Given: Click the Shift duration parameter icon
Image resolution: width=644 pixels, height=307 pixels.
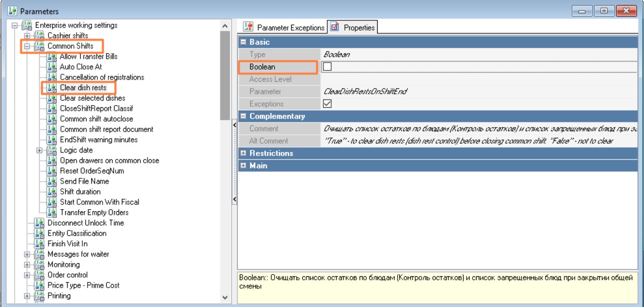Looking at the screenshot, I should 51,191.
